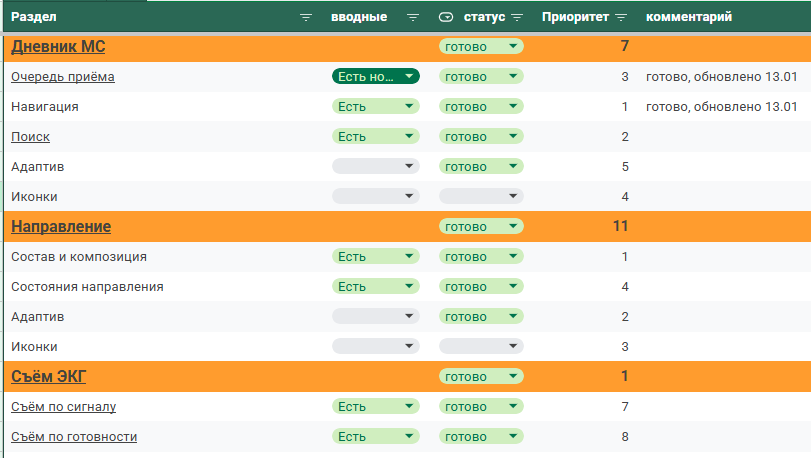Screen dimensions: 811x458
Task: Open the Съём ЭКГ section link
Action: point(49,376)
